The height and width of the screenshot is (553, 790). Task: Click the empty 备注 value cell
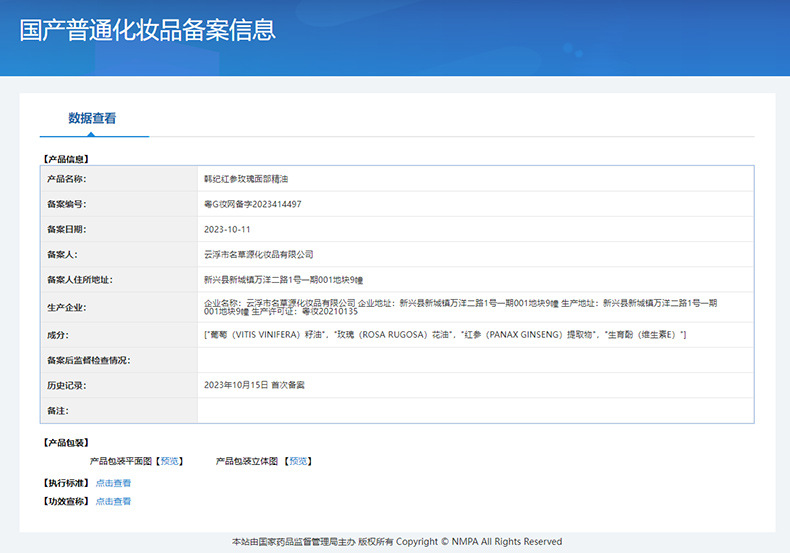click(x=476, y=410)
